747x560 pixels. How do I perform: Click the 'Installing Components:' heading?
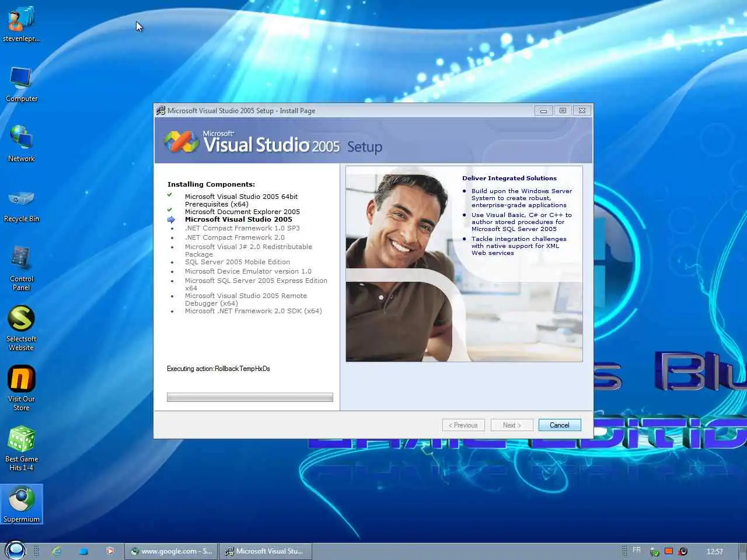(x=211, y=184)
